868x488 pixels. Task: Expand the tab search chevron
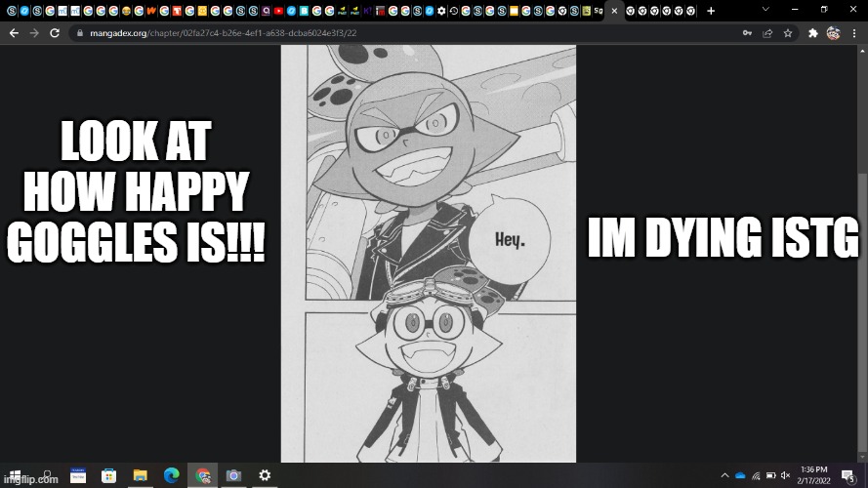click(765, 10)
